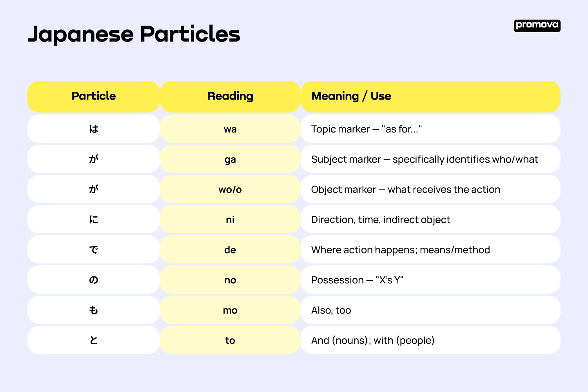The image size is (588, 392).
Task: Click the も particle cell
Action: [x=94, y=310]
